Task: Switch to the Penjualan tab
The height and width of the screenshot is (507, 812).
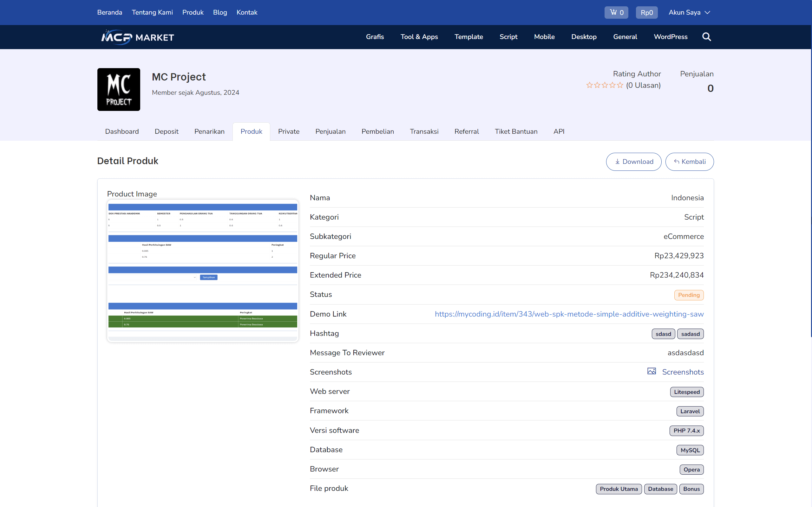Action: (330, 132)
